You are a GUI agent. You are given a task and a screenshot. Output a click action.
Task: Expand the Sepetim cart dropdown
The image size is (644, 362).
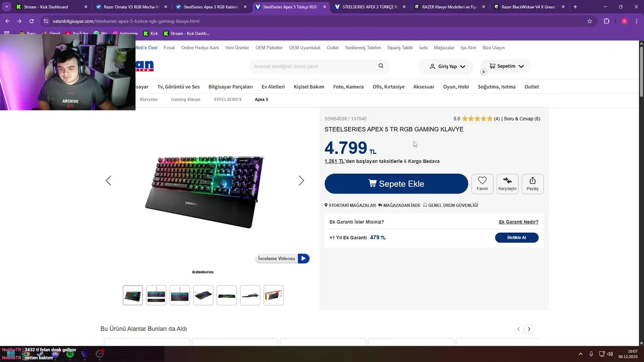coord(506,66)
